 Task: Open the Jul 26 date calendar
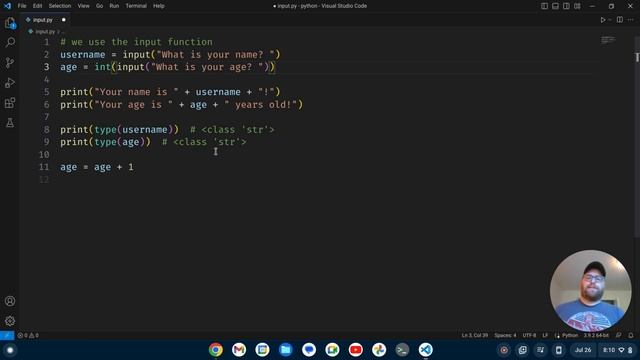point(583,350)
